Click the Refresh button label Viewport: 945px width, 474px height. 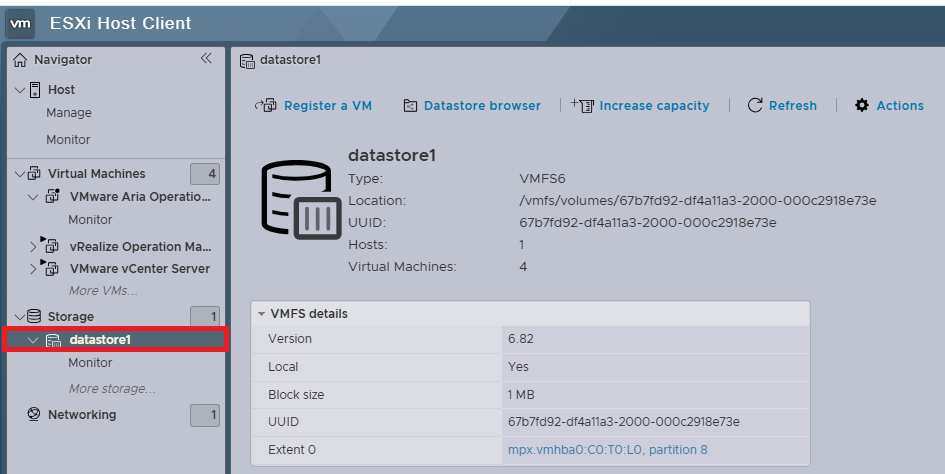pos(793,106)
